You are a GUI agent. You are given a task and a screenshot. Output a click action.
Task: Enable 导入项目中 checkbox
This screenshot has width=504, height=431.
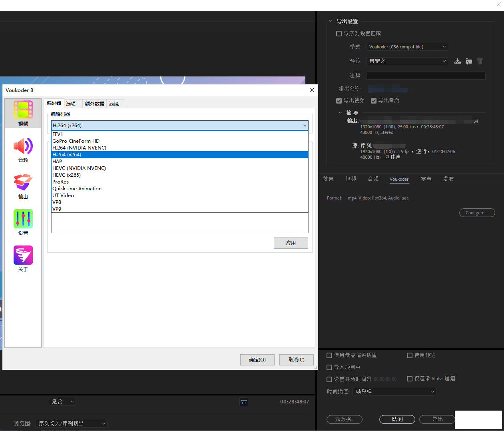click(x=329, y=367)
